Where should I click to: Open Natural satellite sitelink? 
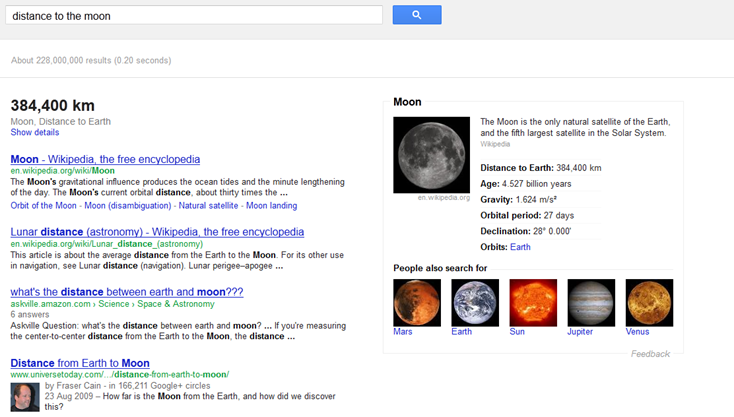pos(208,205)
